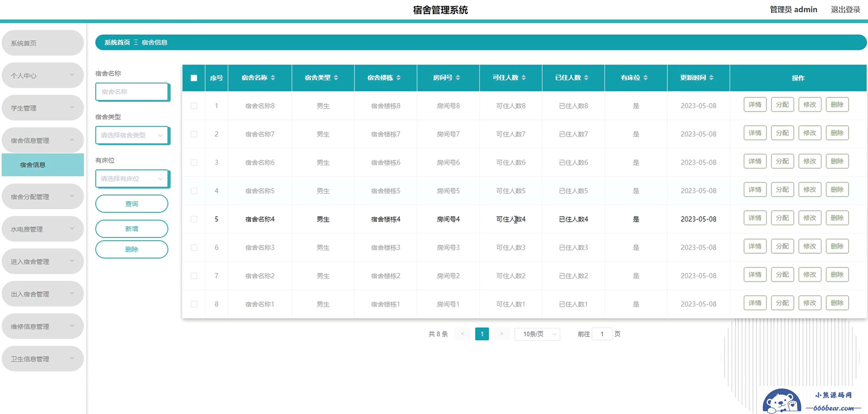
Task: Click the 序号 column header
Action: click(216, 78)
